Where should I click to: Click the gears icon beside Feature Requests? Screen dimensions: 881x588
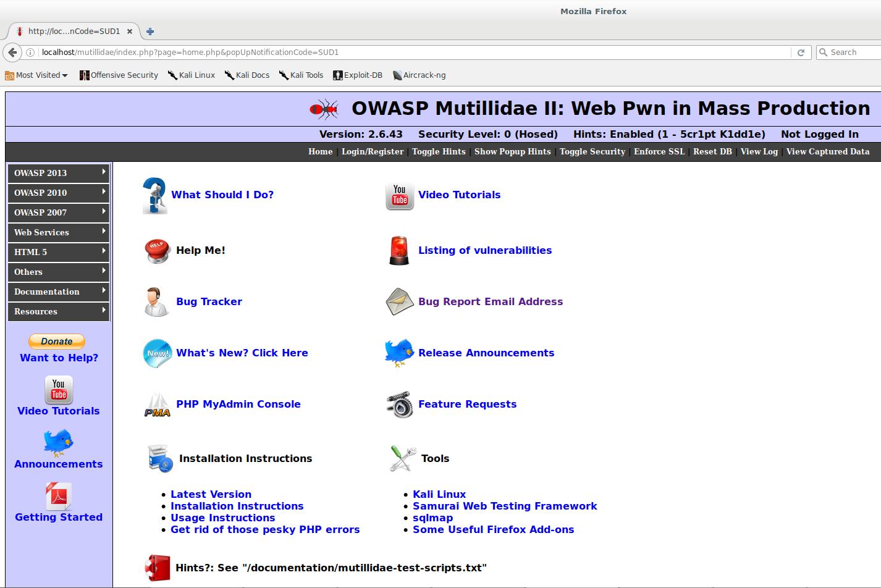[399, 405]
